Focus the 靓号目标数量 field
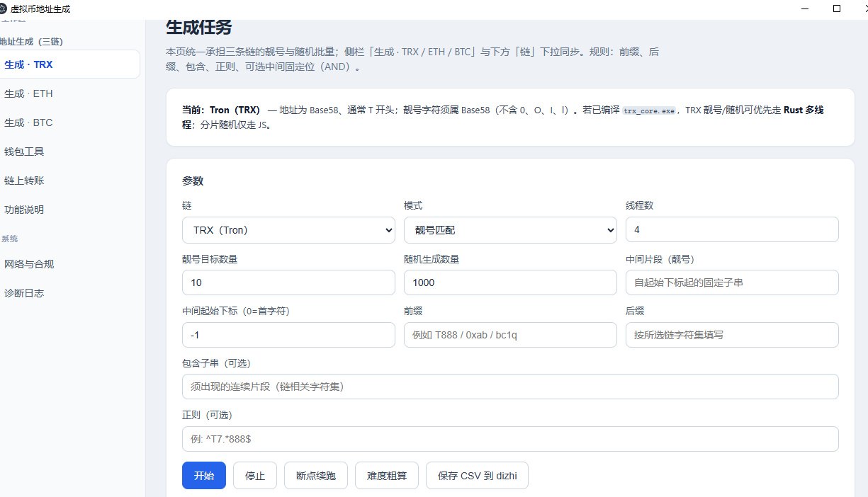The height and width of the screenshot is (497, 868). pyautogui.click(x=288, y=282)
